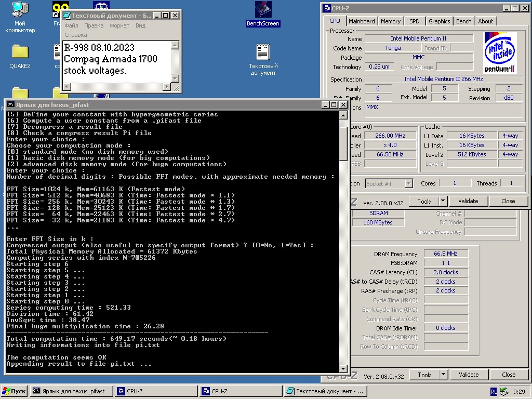The image size is (532, 399).
Task: Open the Start (Пуск) menu
Action: point(14,391)
